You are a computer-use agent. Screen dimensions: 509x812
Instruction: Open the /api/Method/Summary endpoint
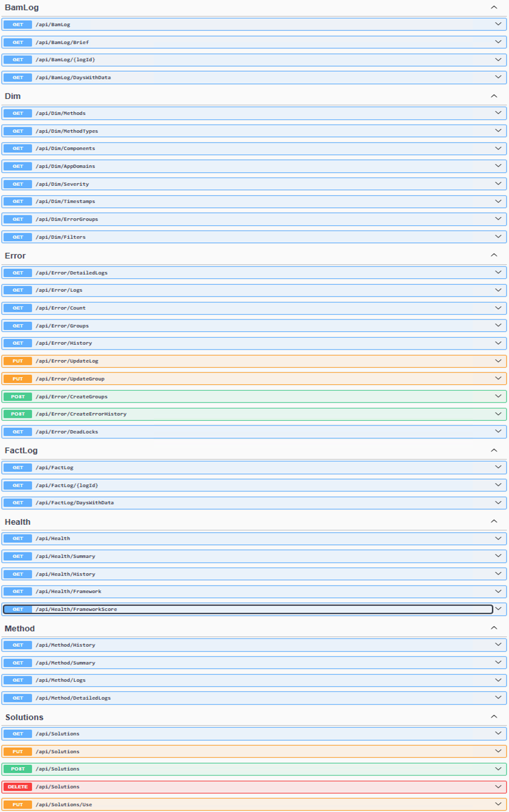[x=254, y=663]
